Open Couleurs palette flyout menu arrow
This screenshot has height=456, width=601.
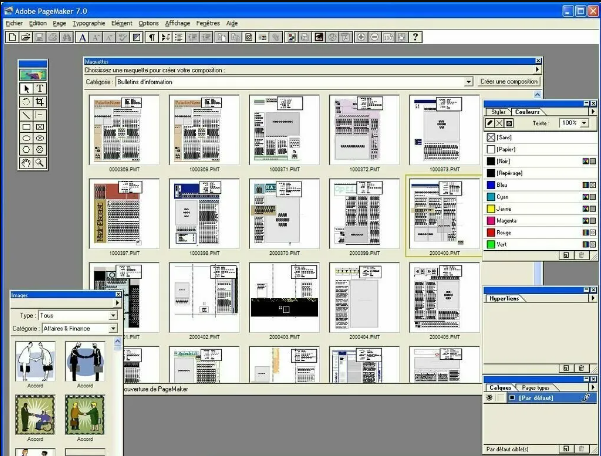click(593, 112)
